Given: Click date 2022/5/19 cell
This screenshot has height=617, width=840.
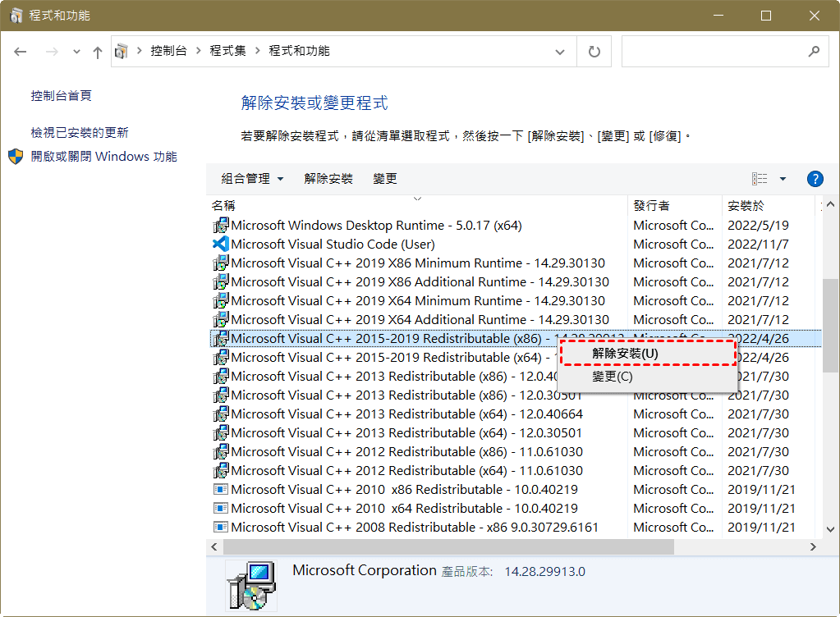Looking at the screenshot, I should click(758, 226).
